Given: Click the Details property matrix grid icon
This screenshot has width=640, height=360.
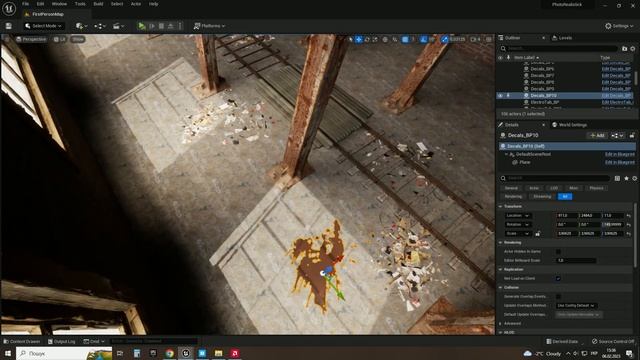Looking at the screenshot, I should (x=617, y=178).
